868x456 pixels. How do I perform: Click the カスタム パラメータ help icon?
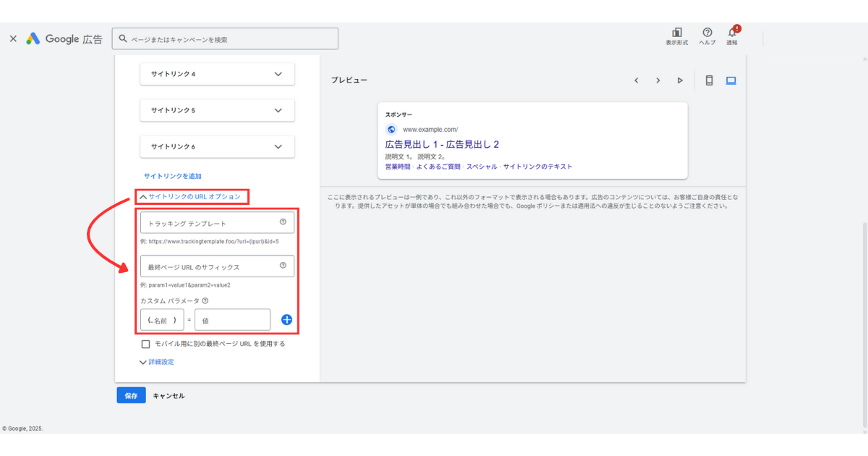[205, 301]
